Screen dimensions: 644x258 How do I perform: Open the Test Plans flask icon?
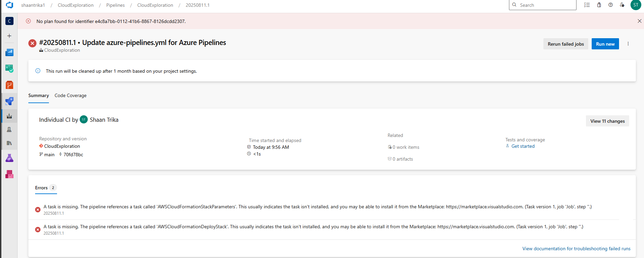9,158
